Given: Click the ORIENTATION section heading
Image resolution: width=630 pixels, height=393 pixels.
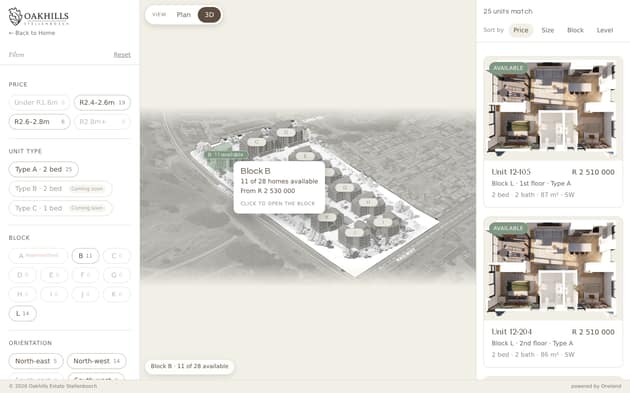Looking at the screenshot, I should (30, 343).
